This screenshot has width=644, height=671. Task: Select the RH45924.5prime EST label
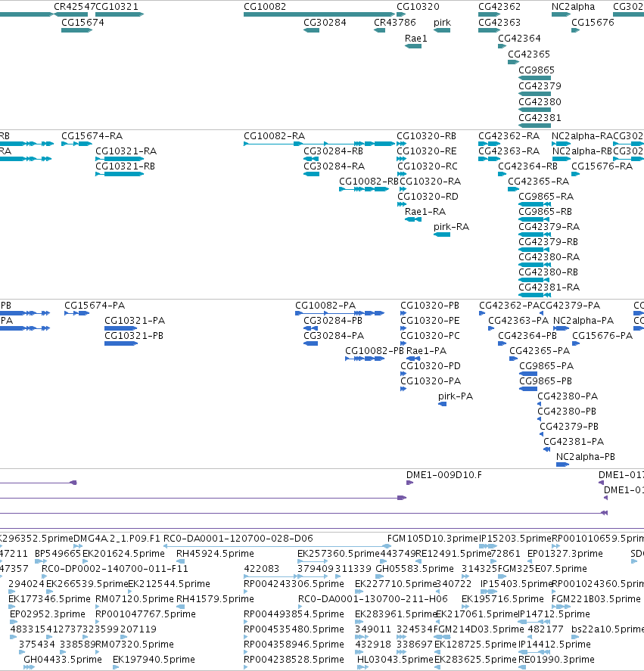tap(215, 553)
